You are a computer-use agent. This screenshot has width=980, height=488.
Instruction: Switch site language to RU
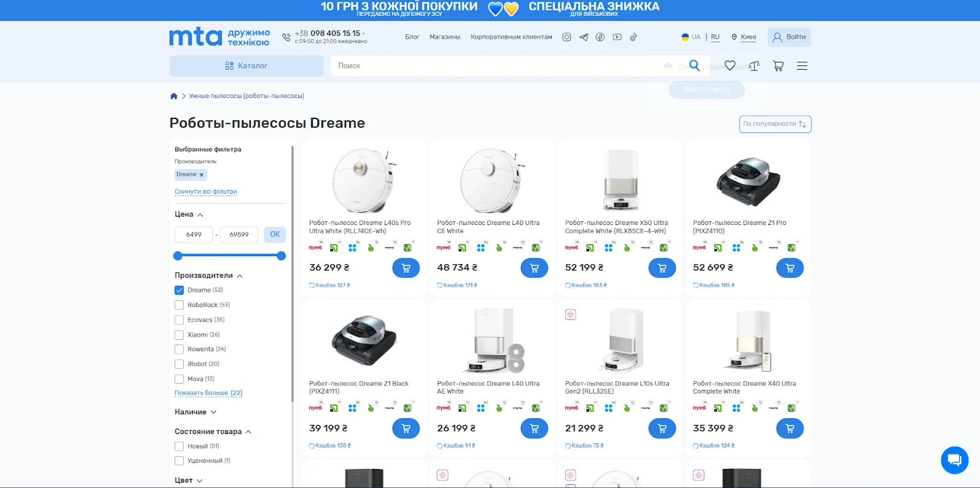(x=715, y=37)
